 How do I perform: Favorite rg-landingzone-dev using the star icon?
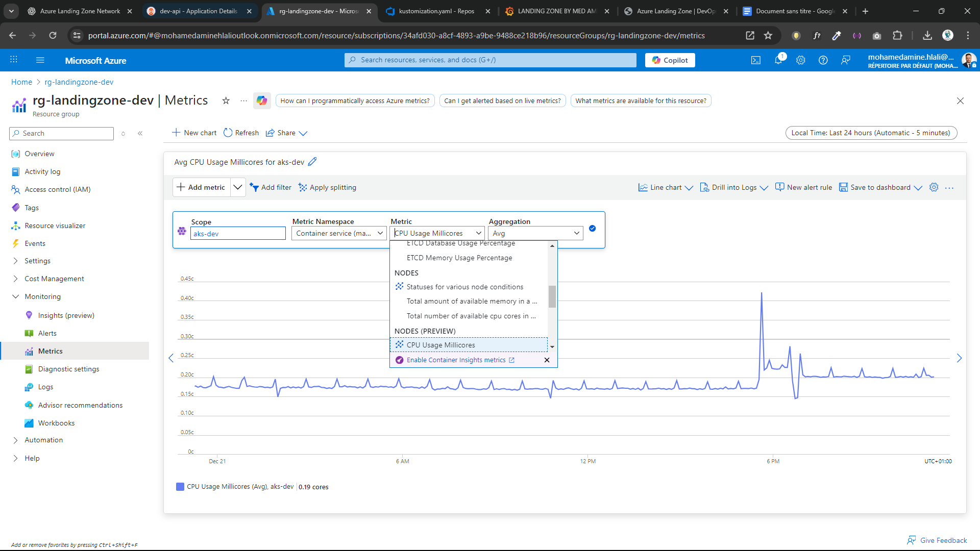[226, 101]
